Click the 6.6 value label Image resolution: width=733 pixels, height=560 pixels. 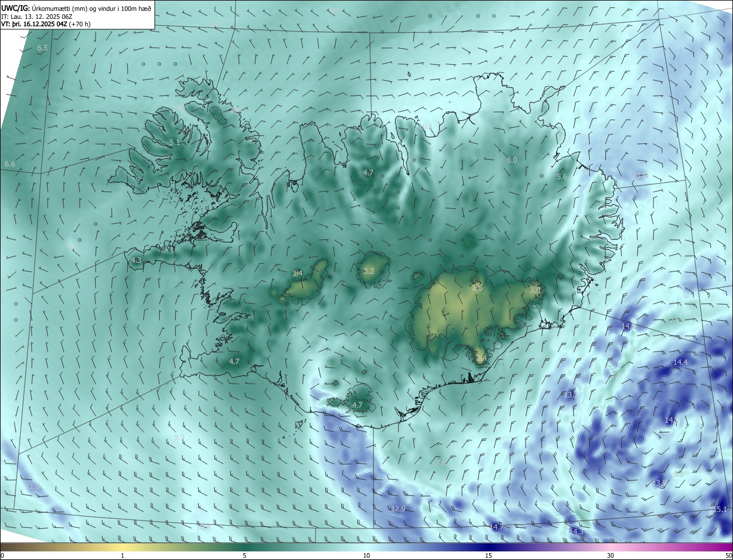click(10, 164)
